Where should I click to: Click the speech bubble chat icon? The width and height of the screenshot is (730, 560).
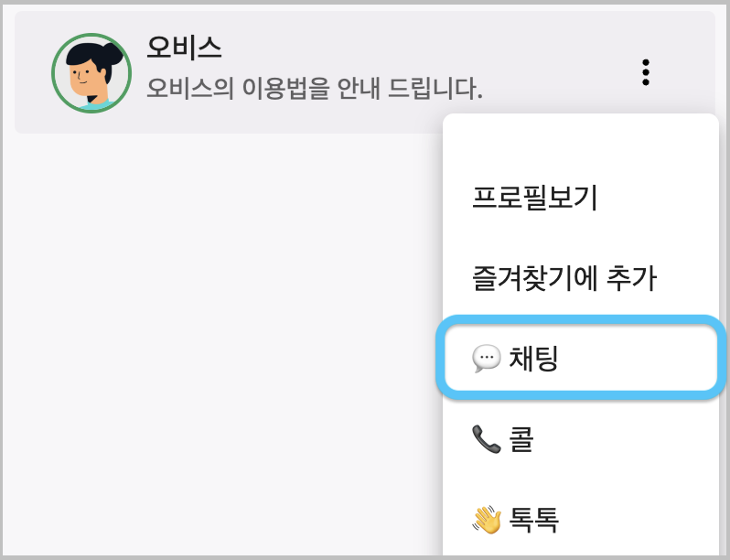tap(486, 359)
